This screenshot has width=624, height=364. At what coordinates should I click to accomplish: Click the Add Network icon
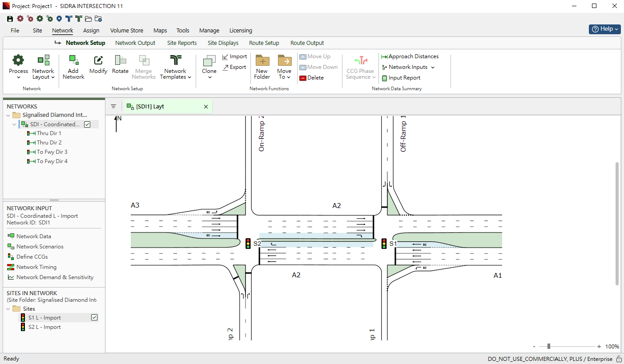pos(74,60)
